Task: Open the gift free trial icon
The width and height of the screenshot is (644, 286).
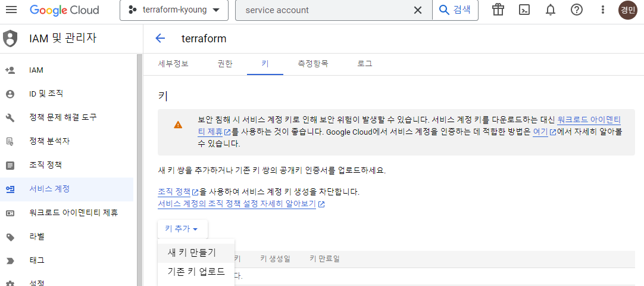Action: tap(498, 10)
